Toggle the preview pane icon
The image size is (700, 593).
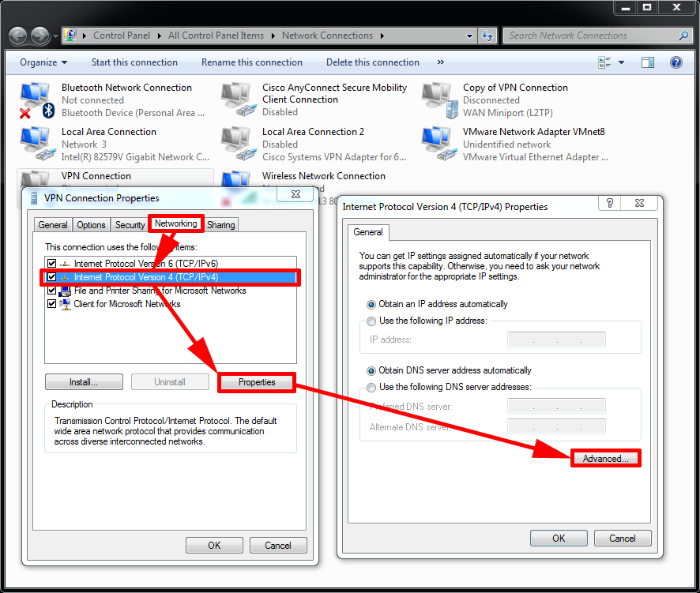pos(648,62)
